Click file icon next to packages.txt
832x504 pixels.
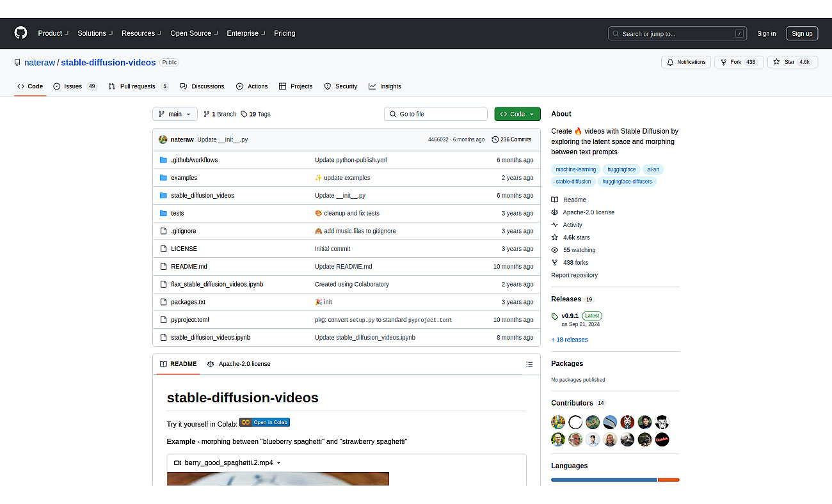163,302
